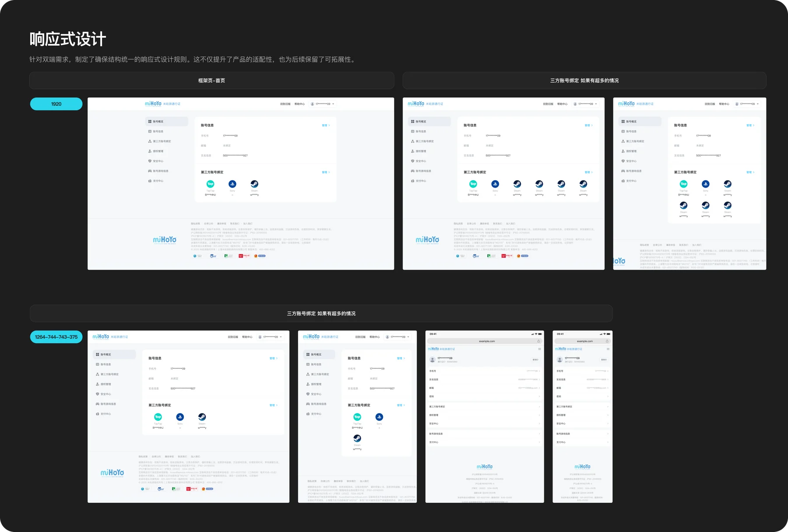Click the Sony PlayStation icon in the 1920 mockup

click(232, 184)
